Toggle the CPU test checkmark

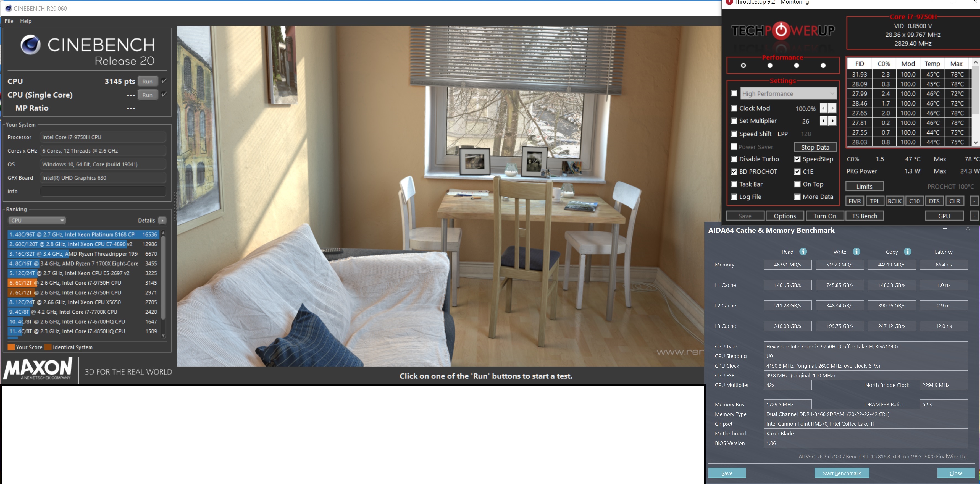164,81
